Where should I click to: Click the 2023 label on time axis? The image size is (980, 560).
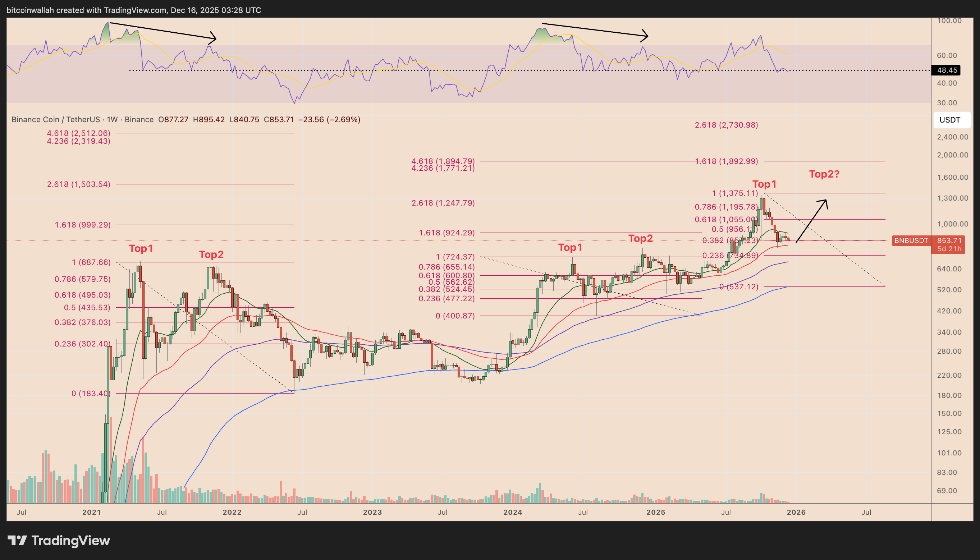[x=372, y=512]
